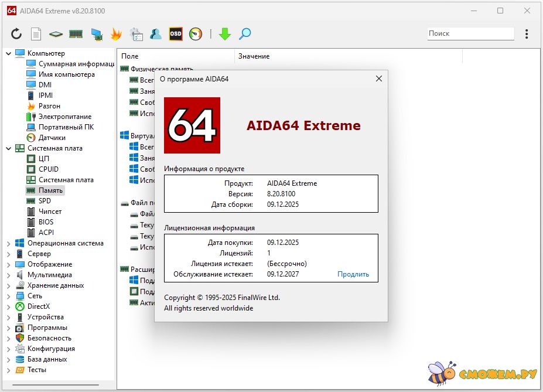Close the О программе AIDA64 dialog
The height and width of the screenshot is (392, 543).
[x=379, y=79]
